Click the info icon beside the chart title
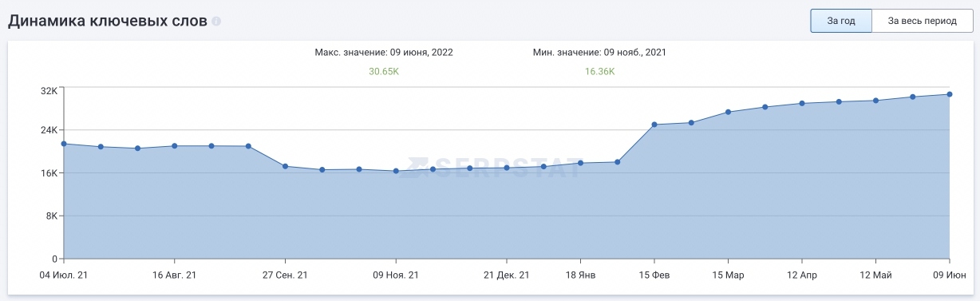This screenshot has height=301, width=980. [217, 22]
